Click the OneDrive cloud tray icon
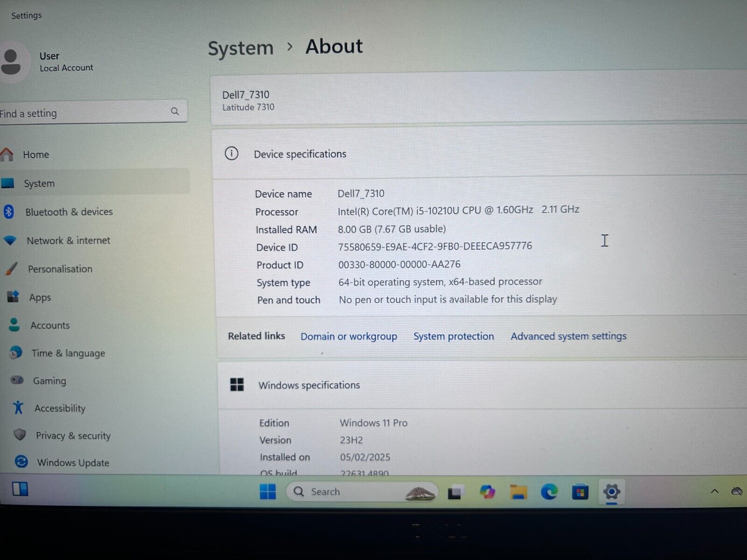This screenshot has height=560, width=747. [737, 491]
